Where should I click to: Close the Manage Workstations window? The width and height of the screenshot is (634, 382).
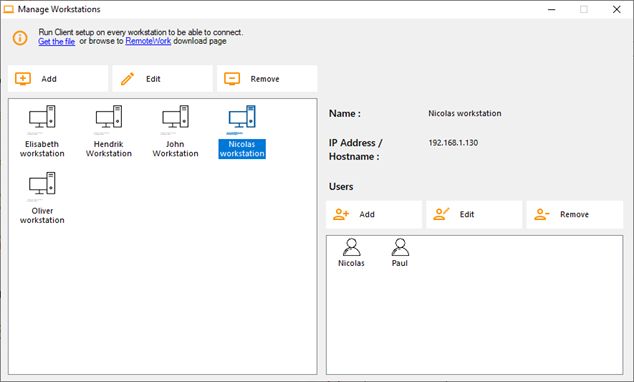616,9
